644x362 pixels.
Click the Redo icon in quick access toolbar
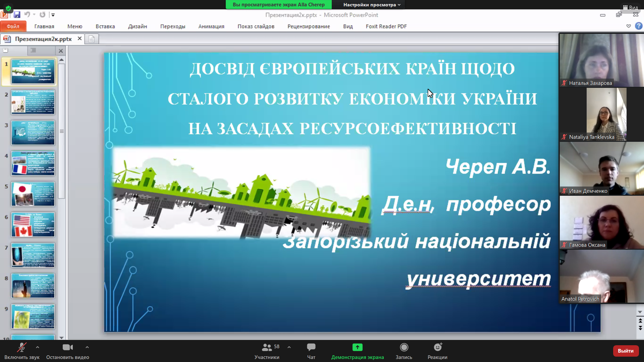[x=42, y=14]
